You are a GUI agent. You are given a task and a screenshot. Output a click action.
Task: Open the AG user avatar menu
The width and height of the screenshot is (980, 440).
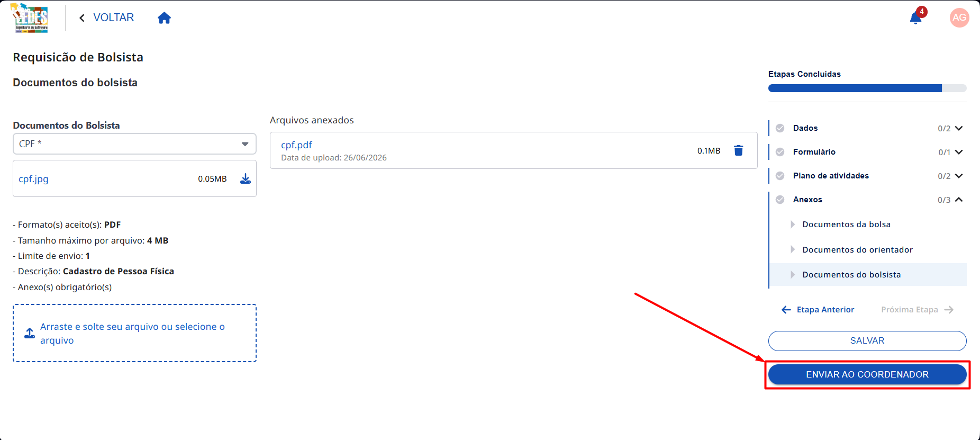pos(959,17)
